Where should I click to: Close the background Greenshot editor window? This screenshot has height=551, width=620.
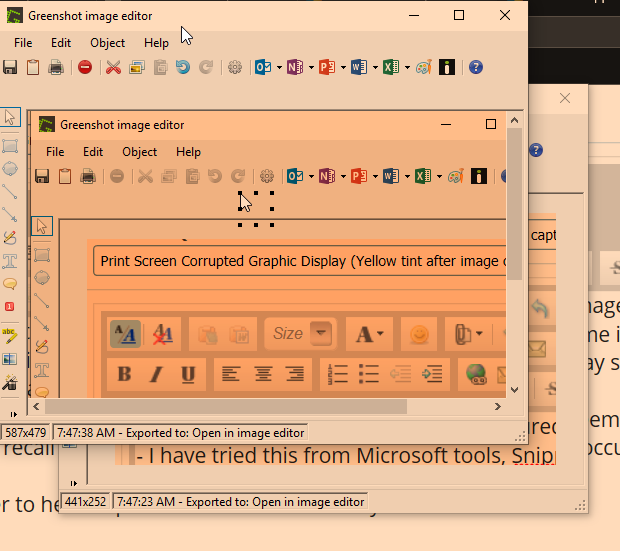coord(565,98)
